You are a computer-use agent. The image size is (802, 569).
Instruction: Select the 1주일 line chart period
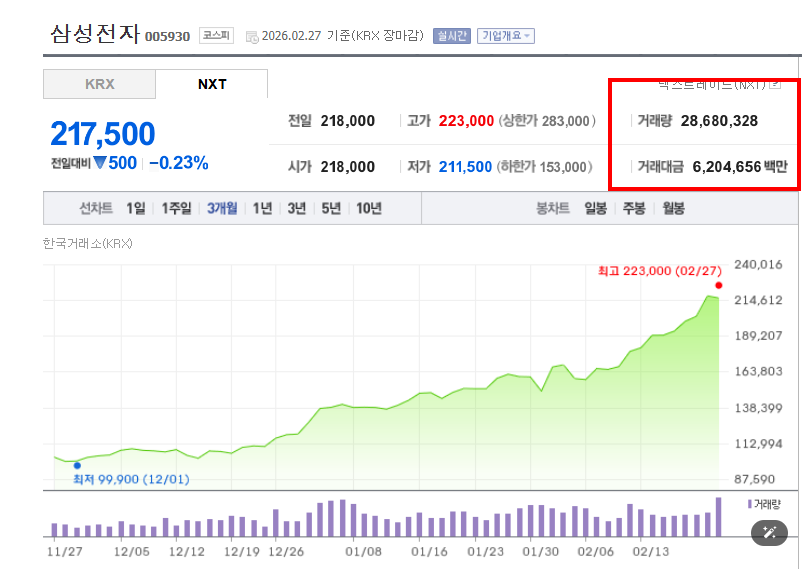tap(176, 208)
